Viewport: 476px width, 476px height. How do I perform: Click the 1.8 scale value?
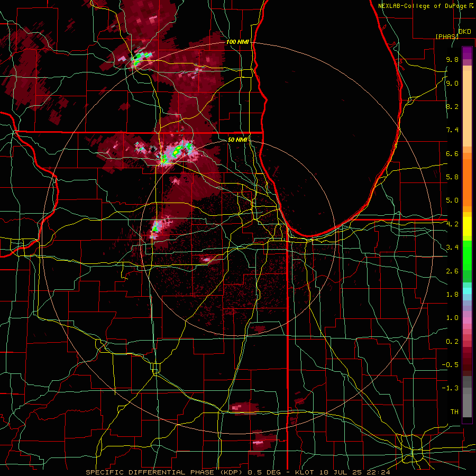[452, 295]
